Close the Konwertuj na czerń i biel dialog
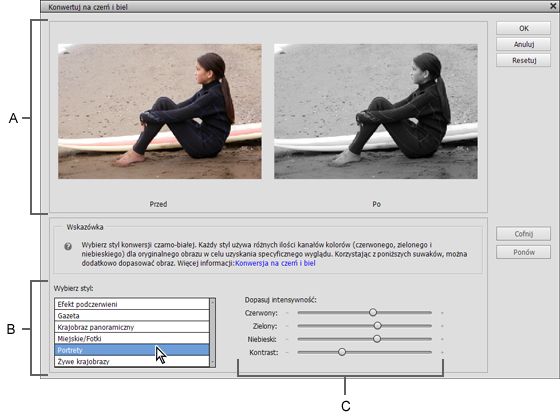Image resolution: width=560 pixels, height=420 pixels. (554, 6)
